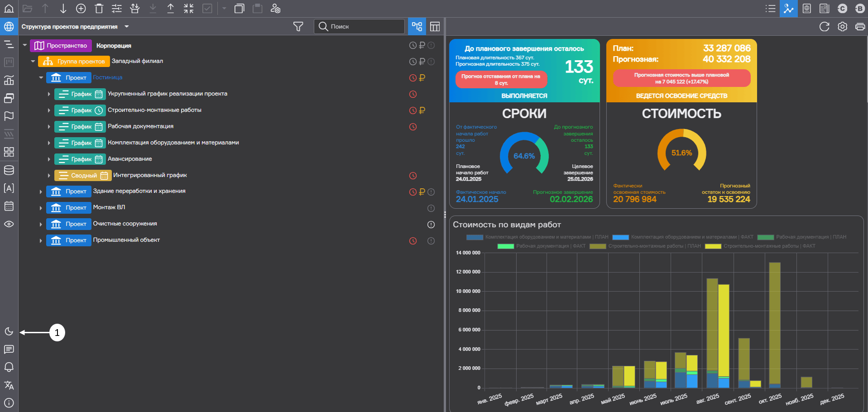Open the Гостиница project link
868x412 pixels.
[x=108, y=77]
